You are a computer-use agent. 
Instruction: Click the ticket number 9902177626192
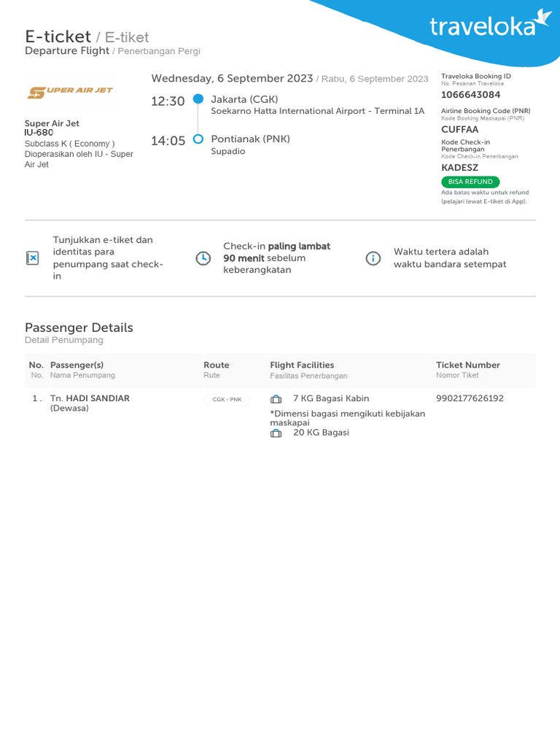tap(470, 398)
